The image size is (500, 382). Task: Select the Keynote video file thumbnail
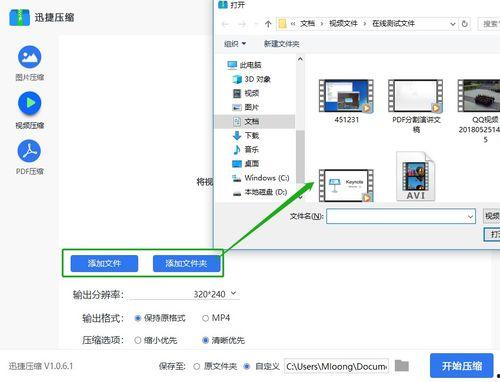tap(346, 185)
